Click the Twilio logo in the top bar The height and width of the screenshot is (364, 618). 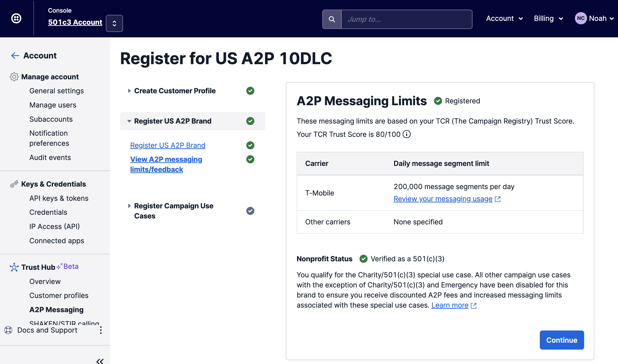coord(16,18)
